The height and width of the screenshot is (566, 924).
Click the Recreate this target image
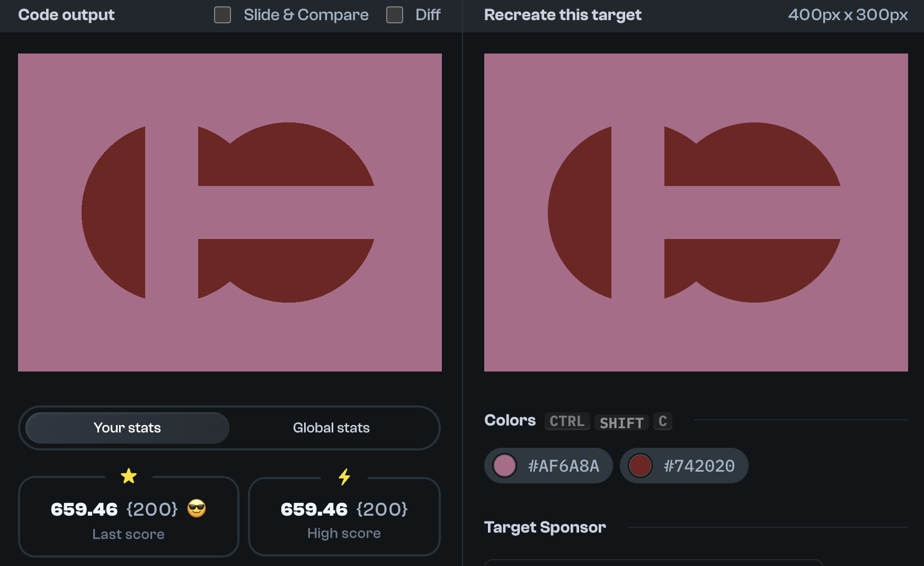696,213
